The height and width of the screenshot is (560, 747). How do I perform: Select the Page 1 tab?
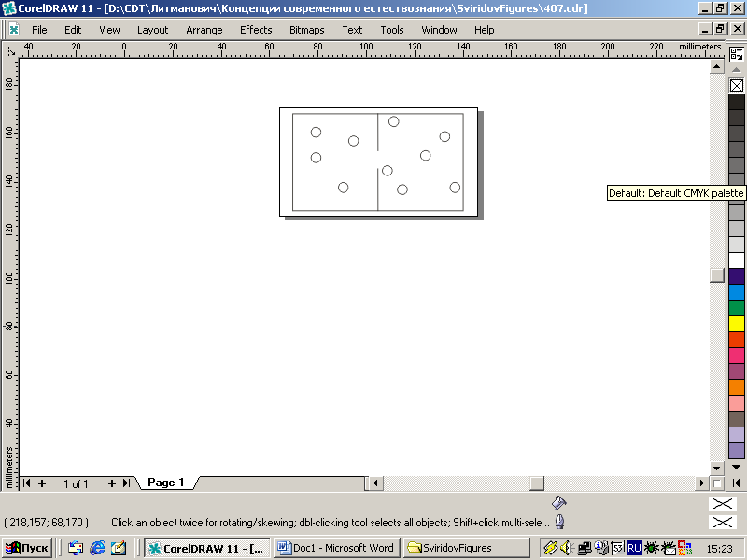coord(166,483)
